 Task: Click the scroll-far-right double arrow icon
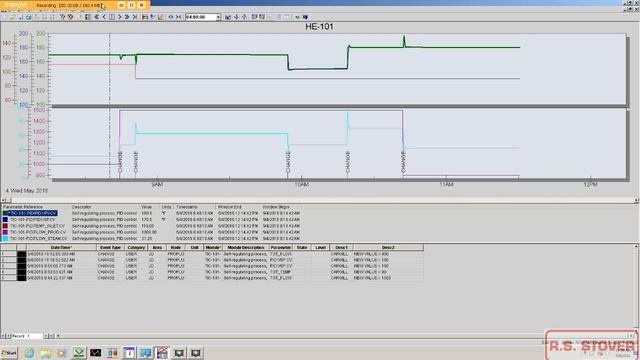(127, 17)
